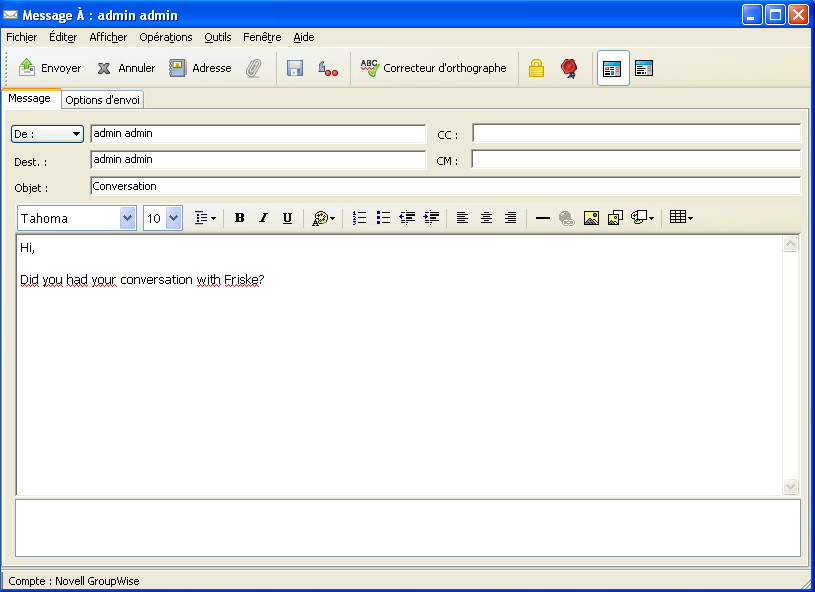The image size is (815, 592).
Task: Toggle italic text formatting
Action: [x=263, y=218]
